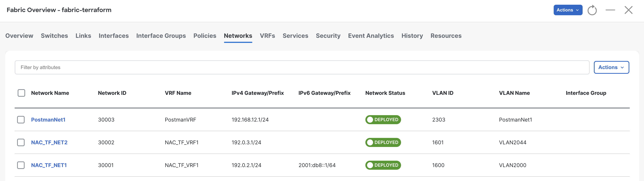Click network ID 30001
Image resolution: width=644 pixels, height=181 pixels.
(x=106, y=165)
